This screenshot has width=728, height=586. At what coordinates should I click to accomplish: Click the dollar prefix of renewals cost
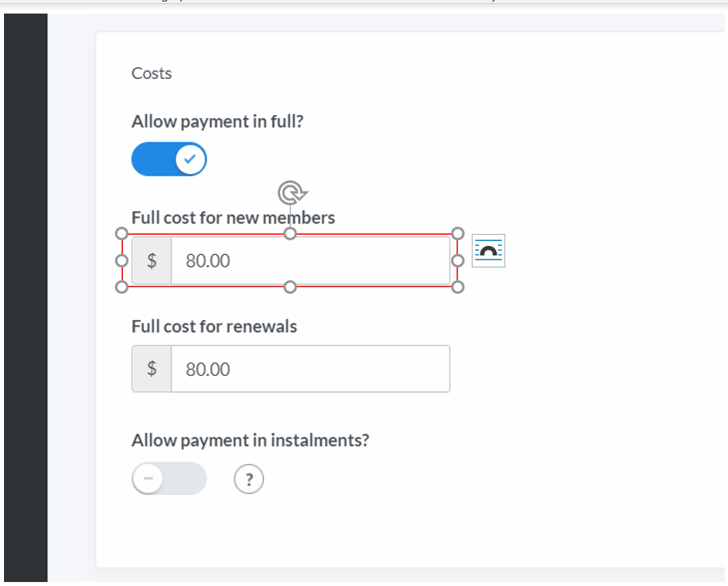click(152, 369)
